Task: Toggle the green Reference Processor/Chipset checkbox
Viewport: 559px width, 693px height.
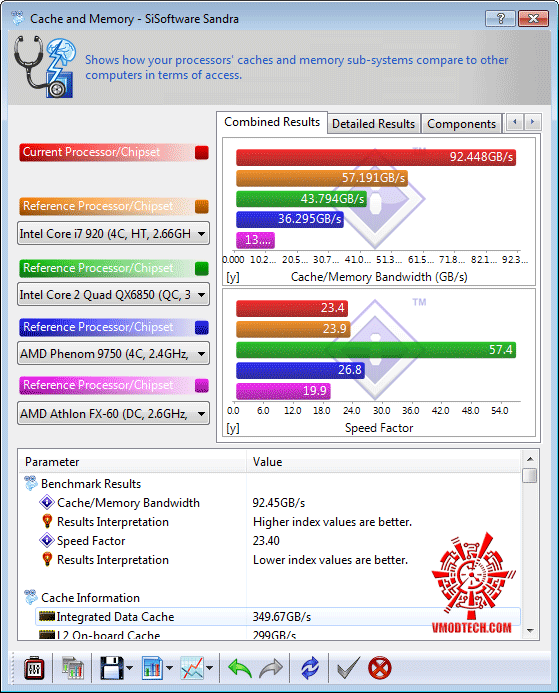Action: click(202, 268)
